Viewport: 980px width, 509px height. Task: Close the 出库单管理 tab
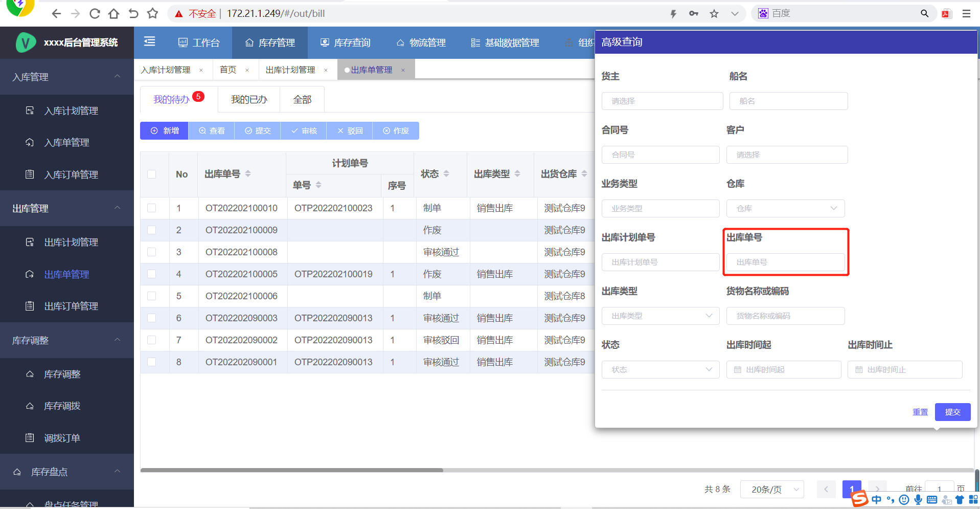point(403,70)
